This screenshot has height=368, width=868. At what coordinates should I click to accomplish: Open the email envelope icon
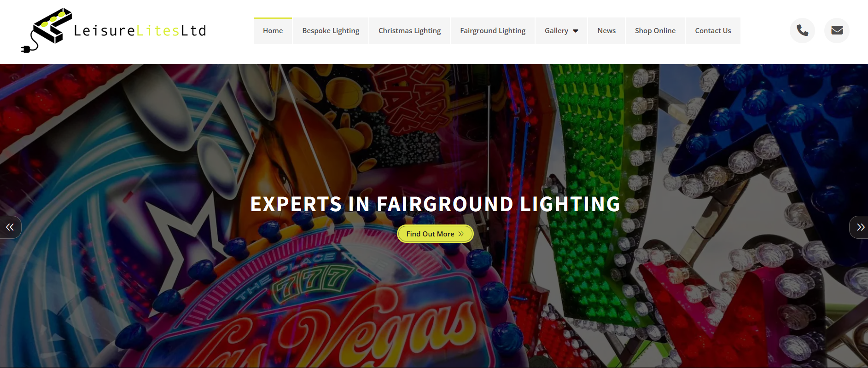tap(837, 30)
